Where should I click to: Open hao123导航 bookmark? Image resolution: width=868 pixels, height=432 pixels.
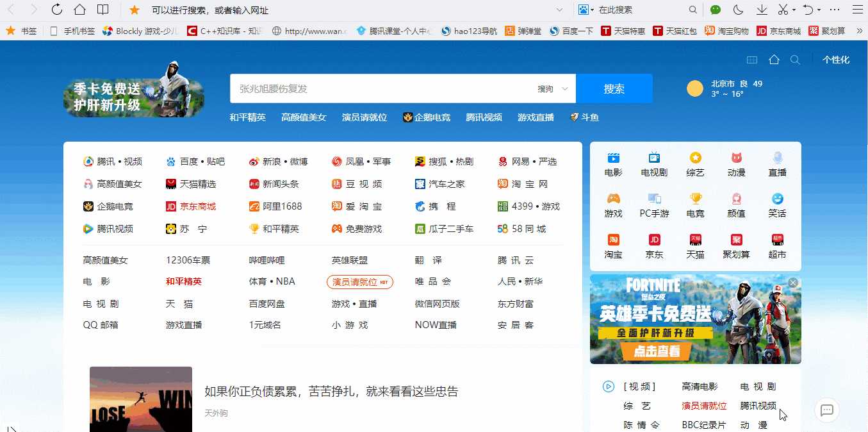coord(469,30)
